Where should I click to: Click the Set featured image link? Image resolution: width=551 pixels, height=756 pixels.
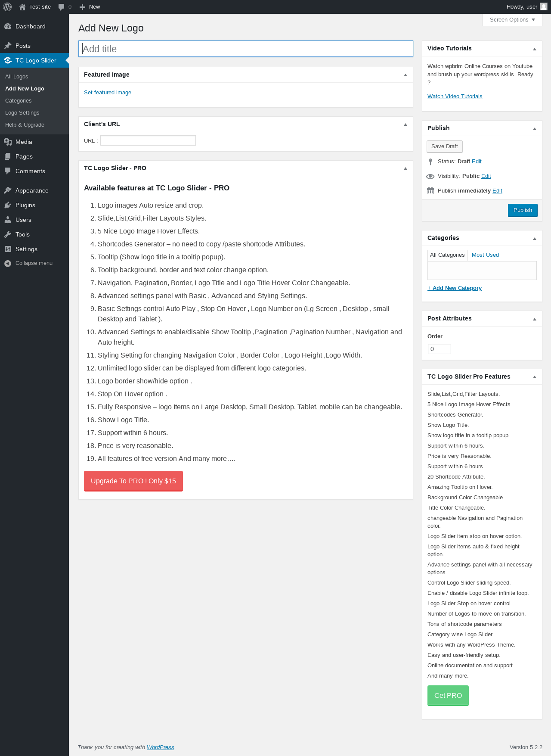(x=108, y=93)
